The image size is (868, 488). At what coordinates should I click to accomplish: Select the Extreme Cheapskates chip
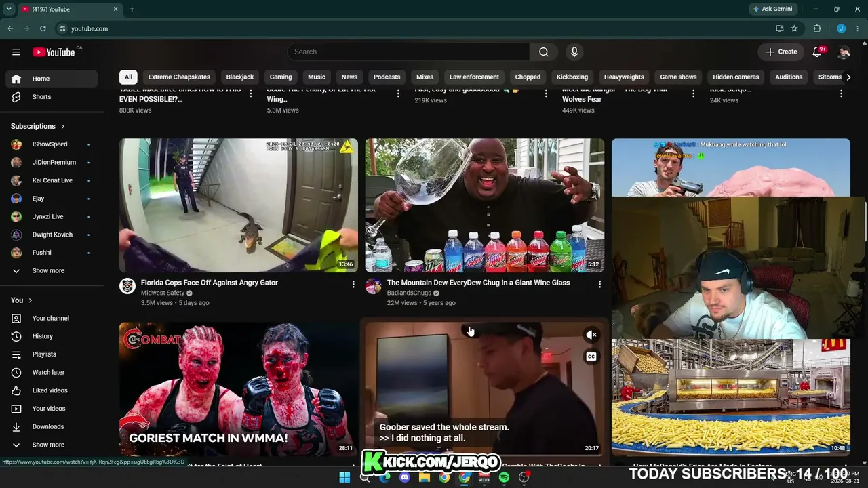(179, 77)
